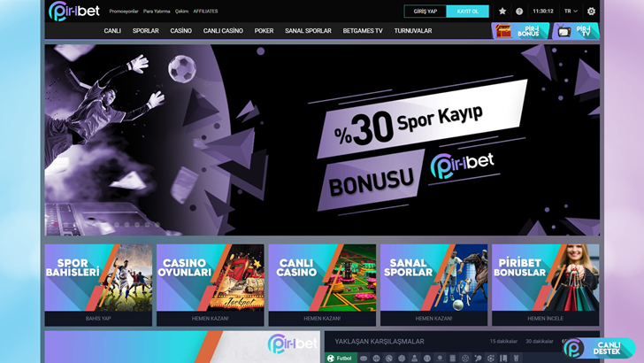Open the Sanal Sporlar card image
Viewport: 644px width, 363px height.
point(433,277)
